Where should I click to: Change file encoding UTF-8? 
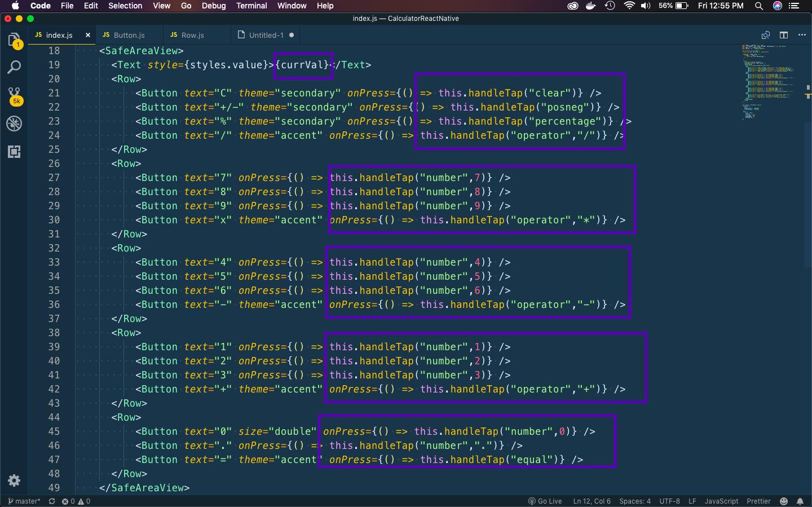(669, 501)
